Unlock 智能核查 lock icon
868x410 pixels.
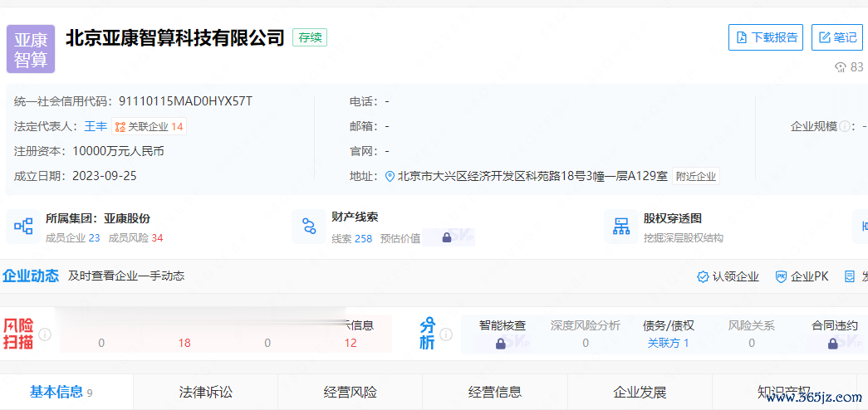pyautogui.click(x=501, y=344)
